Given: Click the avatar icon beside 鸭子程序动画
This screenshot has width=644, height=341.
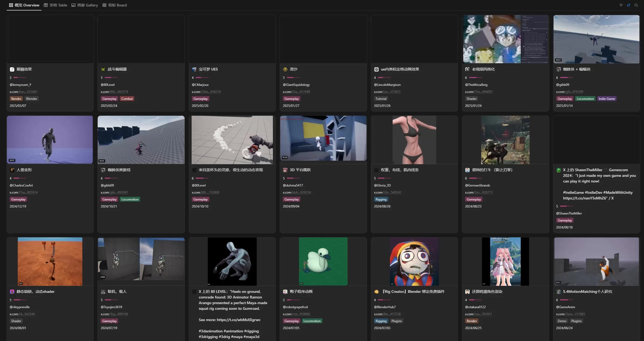Looking at the screenshot, I should pos(285,292).
